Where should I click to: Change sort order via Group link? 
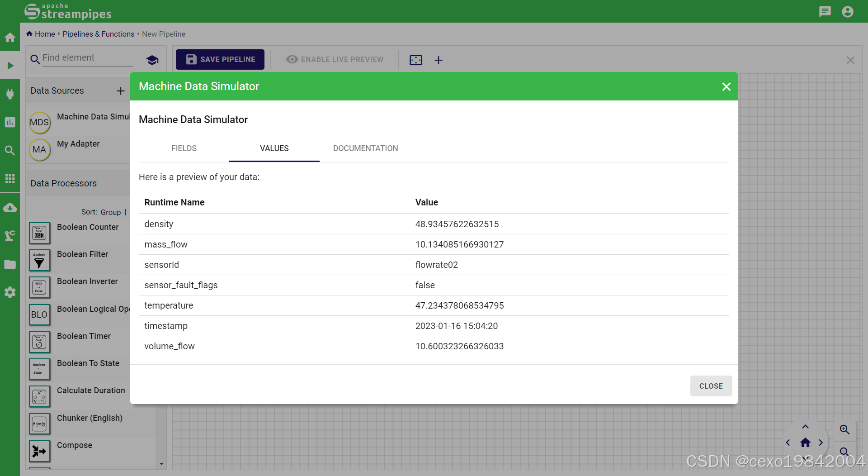coord(111,212)
